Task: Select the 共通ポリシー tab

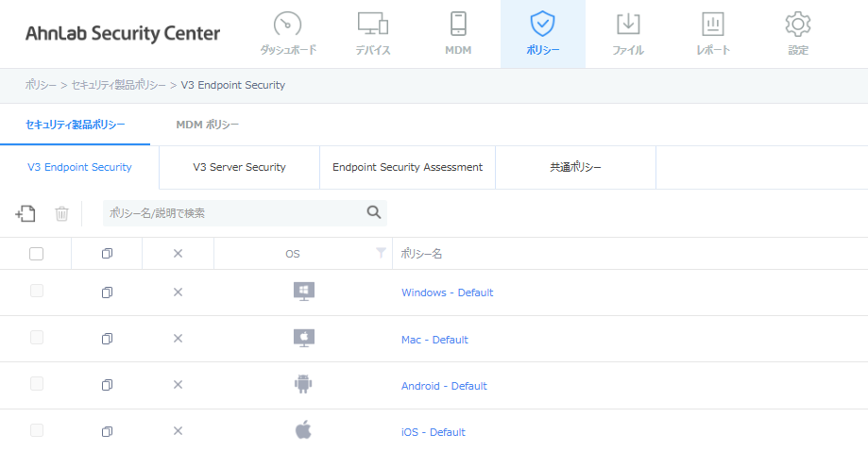Action: click(x=576, y=167)
